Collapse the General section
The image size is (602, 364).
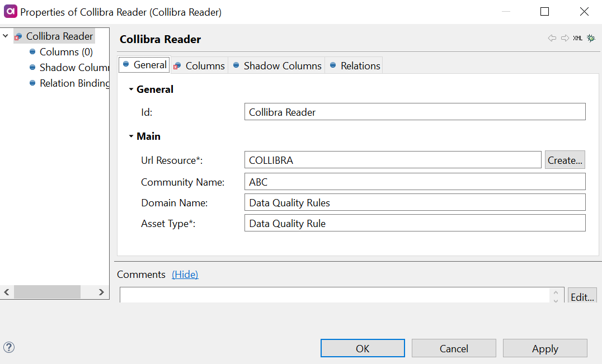pos(131,89)
